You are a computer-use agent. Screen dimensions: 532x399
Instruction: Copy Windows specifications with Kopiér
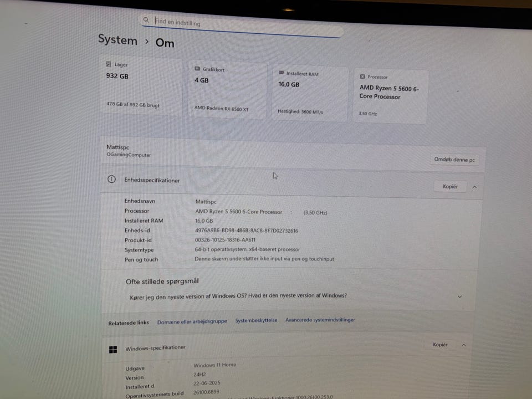click(x=440, y=345)
